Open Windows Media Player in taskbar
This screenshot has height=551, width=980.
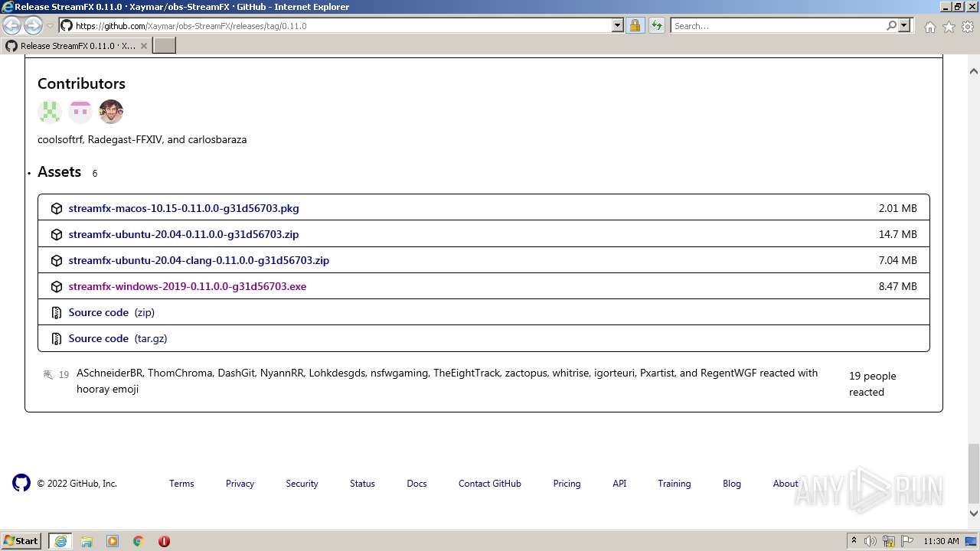point(113,541)
